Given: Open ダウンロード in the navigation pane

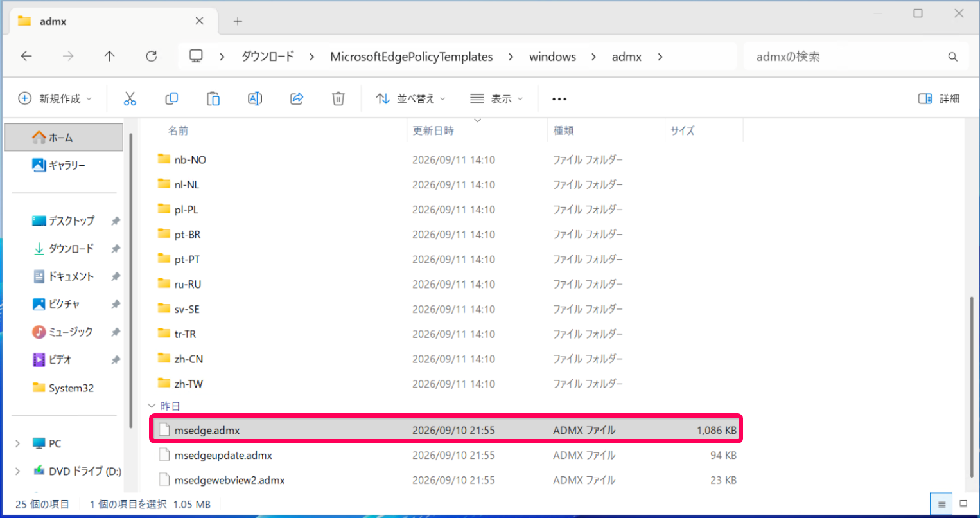Looking at the screenshot, I should [x=64, y=248].
